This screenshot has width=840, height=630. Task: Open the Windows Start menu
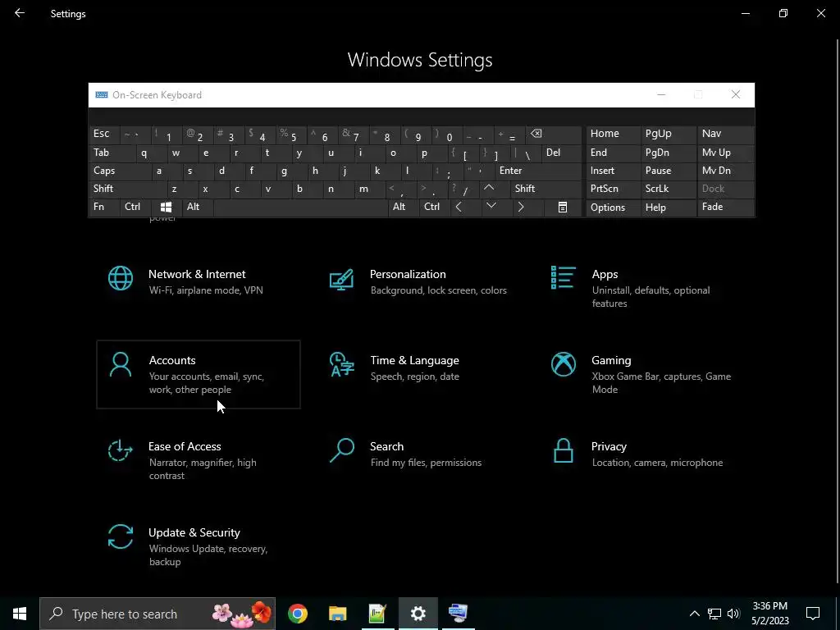pyautogui.click(x=20, y=614)
